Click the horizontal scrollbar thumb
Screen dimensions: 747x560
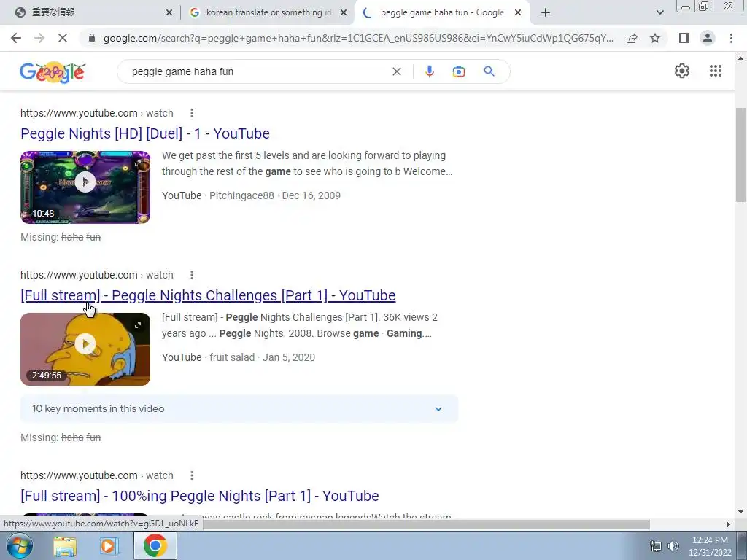pyautogui.click(x=426, y=524)
